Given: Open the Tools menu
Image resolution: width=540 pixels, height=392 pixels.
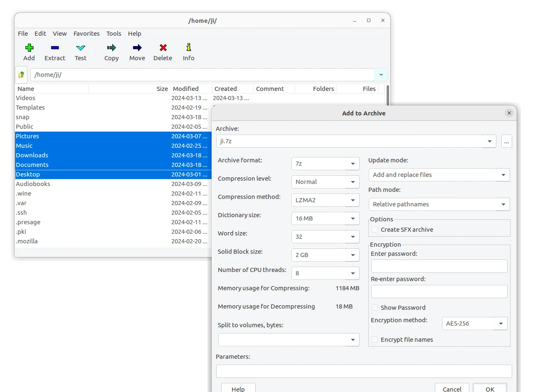Looking at the screenshot, I should coord(113,34).
